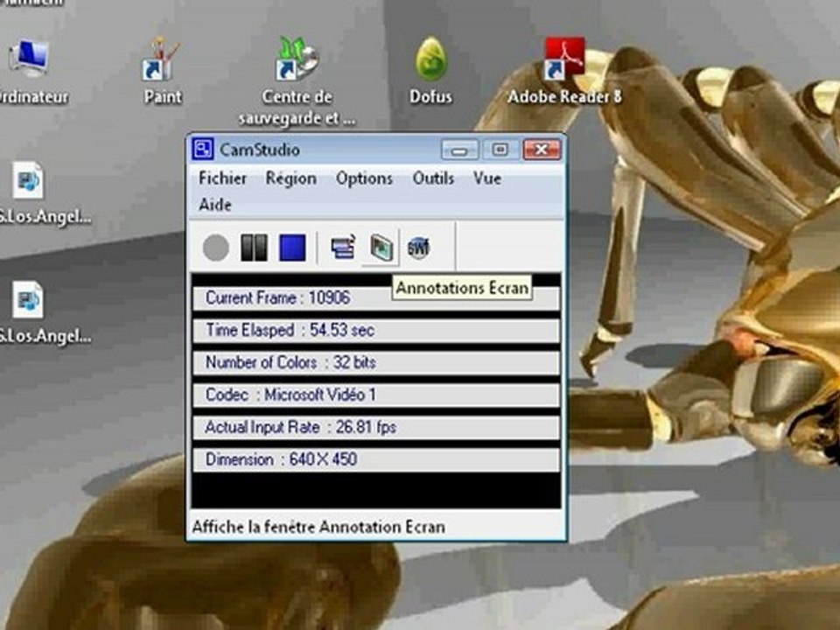Viewport: 840px width, 630px height.
Task: Open the Outils menu
Action: click(433, 178)
